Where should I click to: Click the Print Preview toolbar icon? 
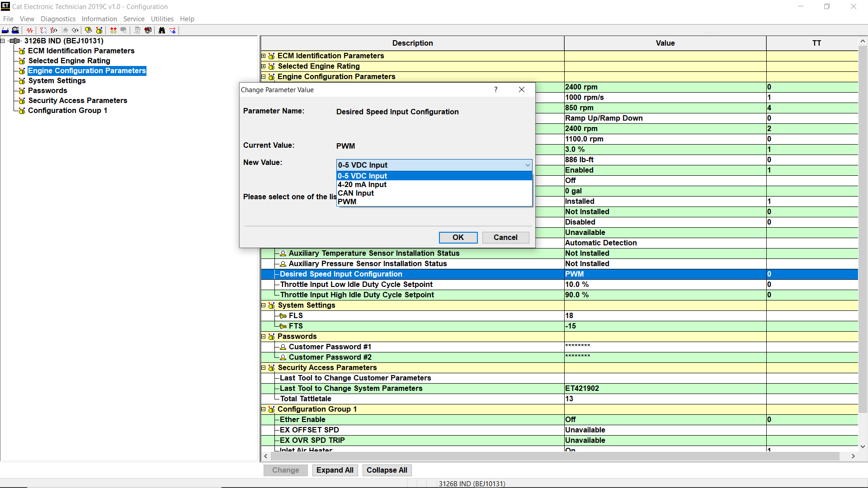(15, 30)
